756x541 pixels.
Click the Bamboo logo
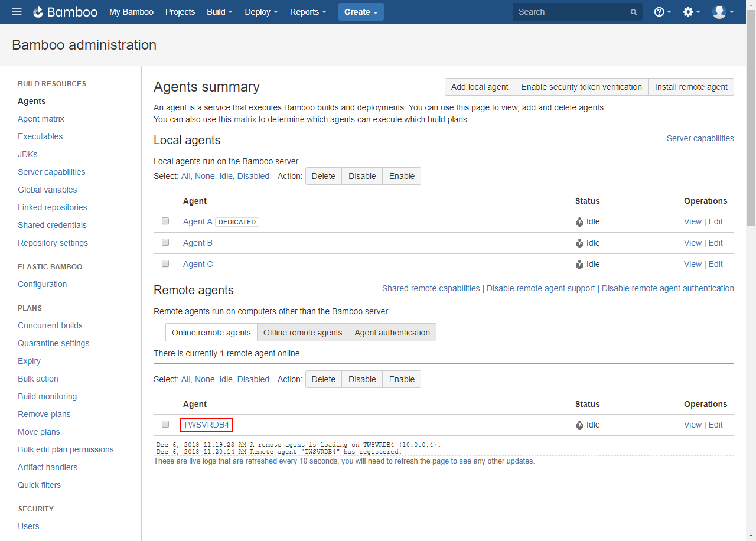point(65,12)
